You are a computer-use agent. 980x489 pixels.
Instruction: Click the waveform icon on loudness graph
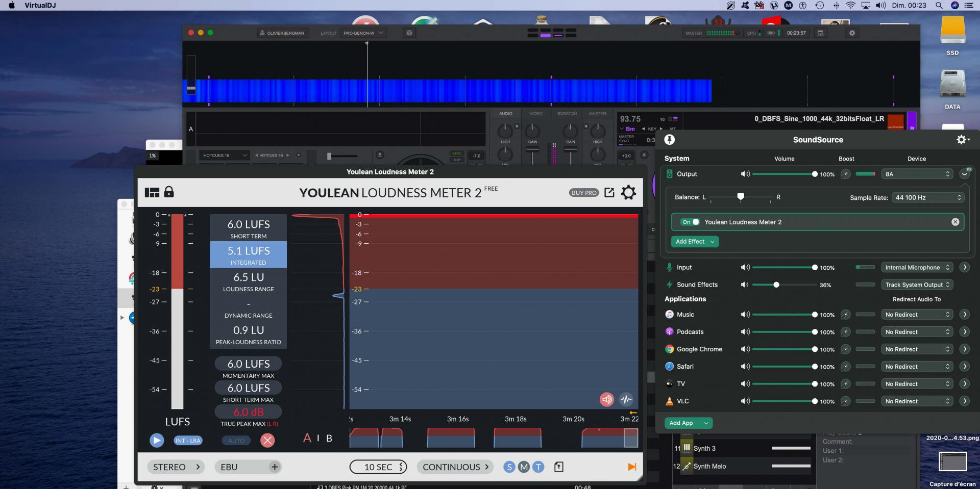click(626, 399)
